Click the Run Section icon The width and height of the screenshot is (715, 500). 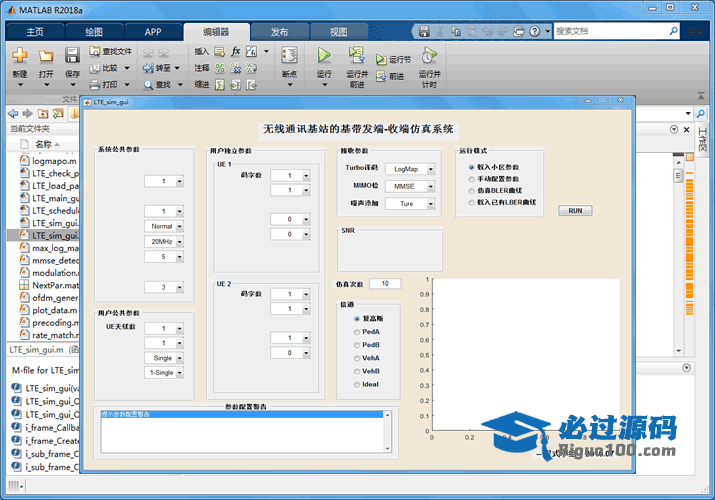click(381, 59)
